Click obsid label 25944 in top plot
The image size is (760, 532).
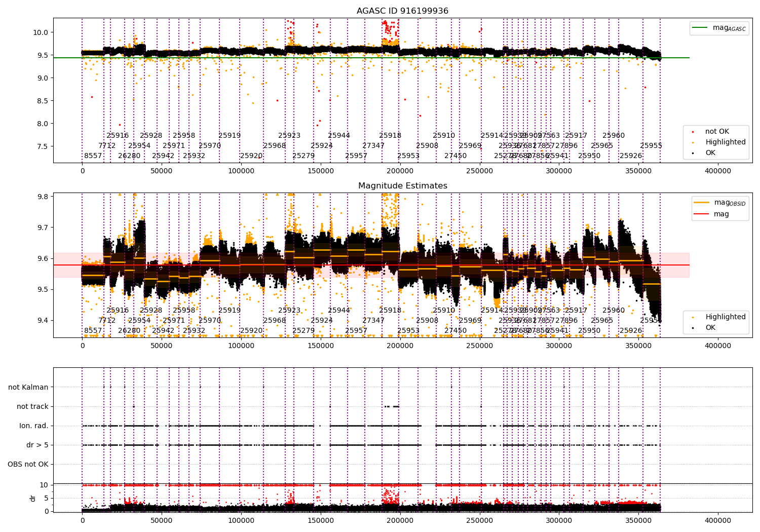coord(339,136)
